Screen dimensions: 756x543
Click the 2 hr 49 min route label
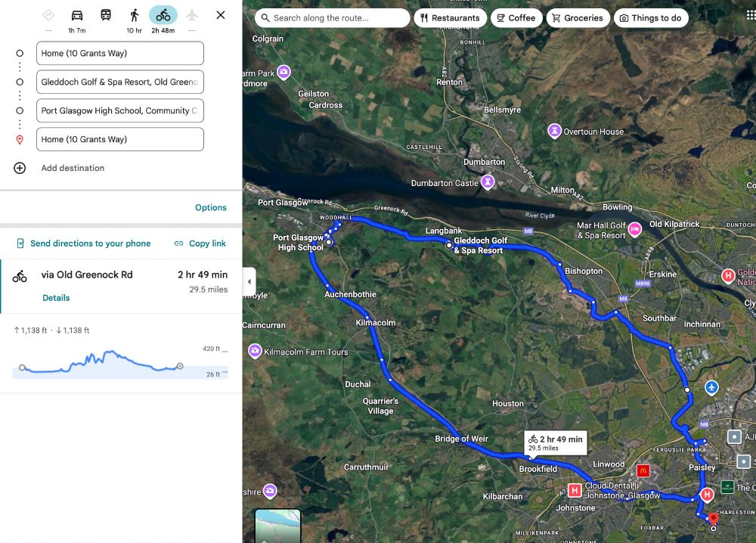[556, 442]
